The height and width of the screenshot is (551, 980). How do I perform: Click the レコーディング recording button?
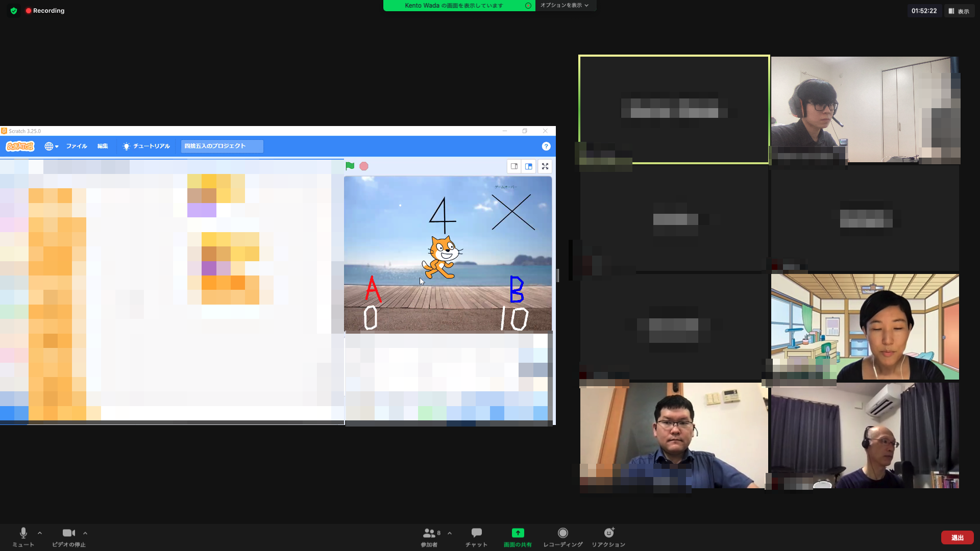(x=563, y=537)
